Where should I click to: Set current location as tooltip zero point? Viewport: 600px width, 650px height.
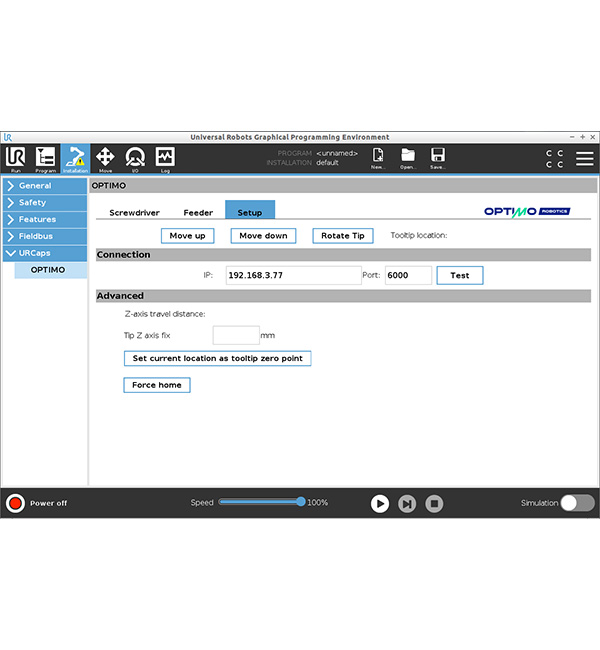tap(218, 359)
